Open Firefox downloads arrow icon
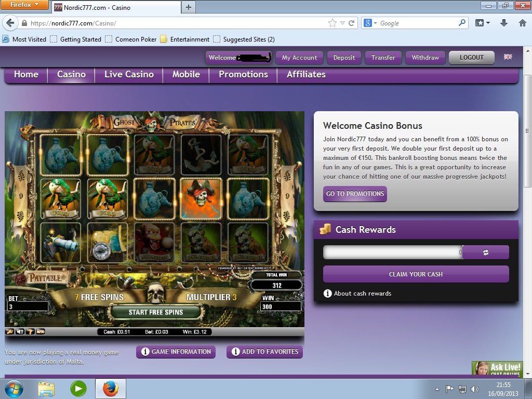The image size is (532, 399). tap(503, 23)
